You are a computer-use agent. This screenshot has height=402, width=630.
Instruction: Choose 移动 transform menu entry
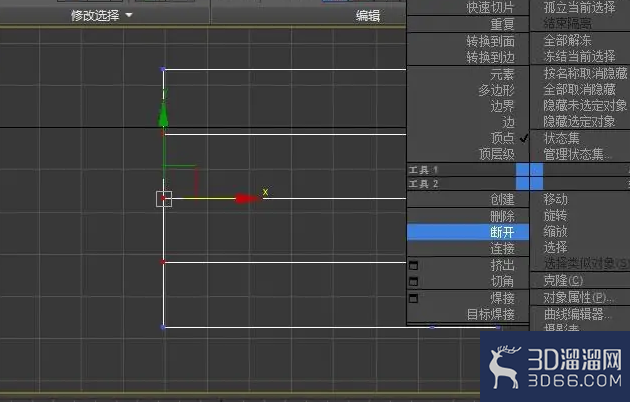pyautogui.click(x=555, y=199)
